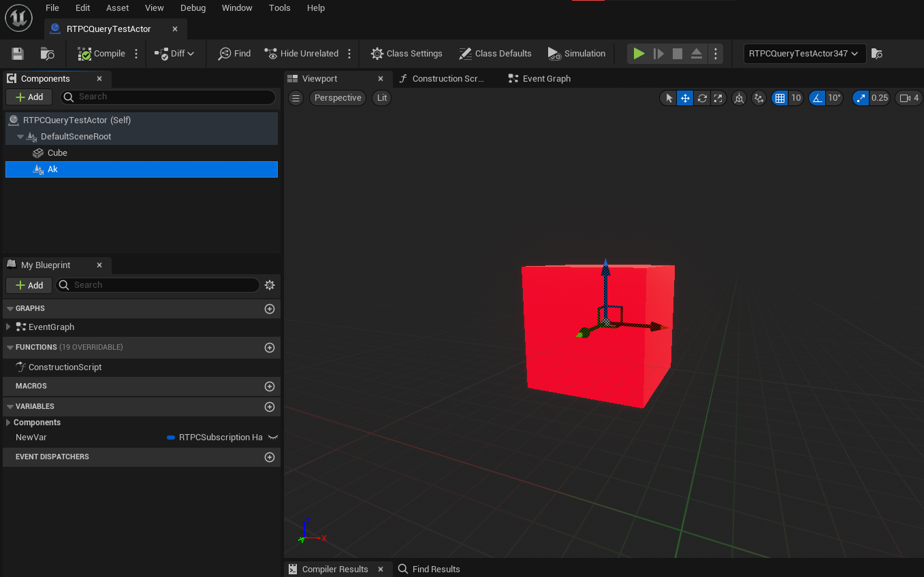Open the debug object RTPCQueryTestActor347 dropdown

[x=804, y=54]
